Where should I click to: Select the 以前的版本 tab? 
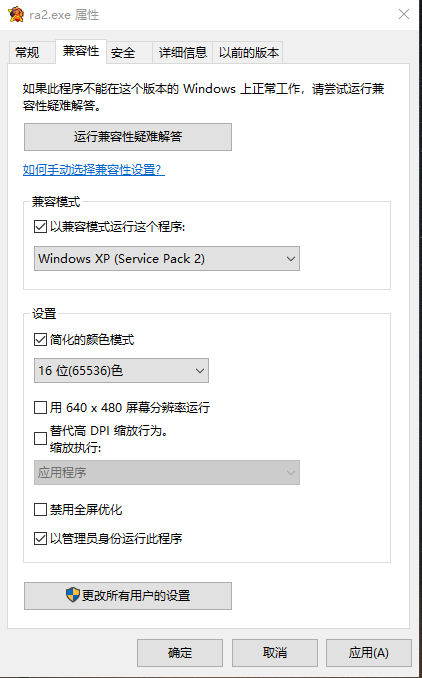click(248, 53)
